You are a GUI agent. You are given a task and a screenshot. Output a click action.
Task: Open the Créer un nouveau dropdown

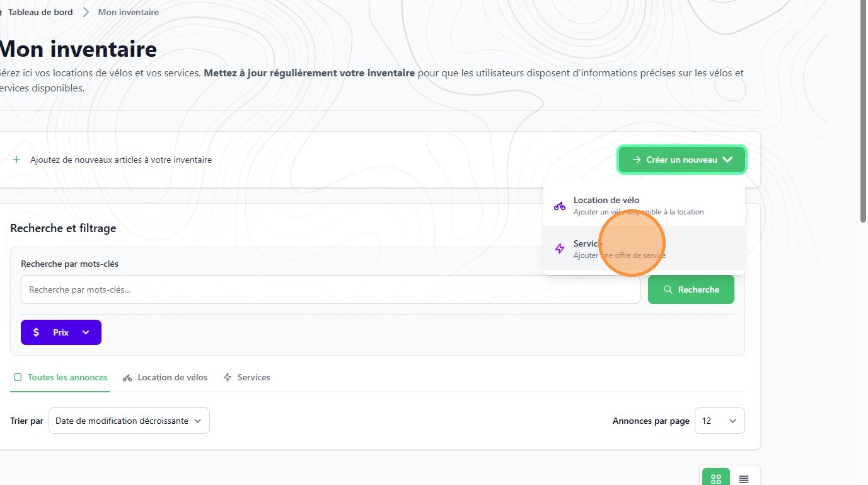coord(682,160)
